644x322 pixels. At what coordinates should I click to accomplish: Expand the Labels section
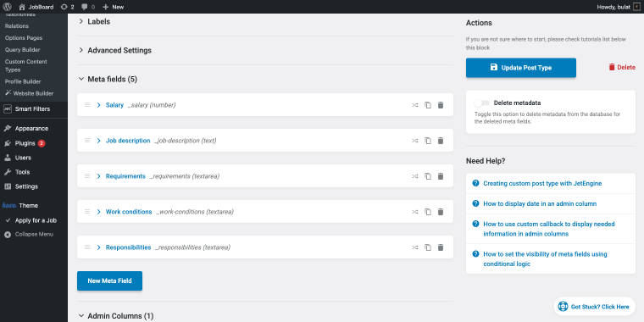94,21
